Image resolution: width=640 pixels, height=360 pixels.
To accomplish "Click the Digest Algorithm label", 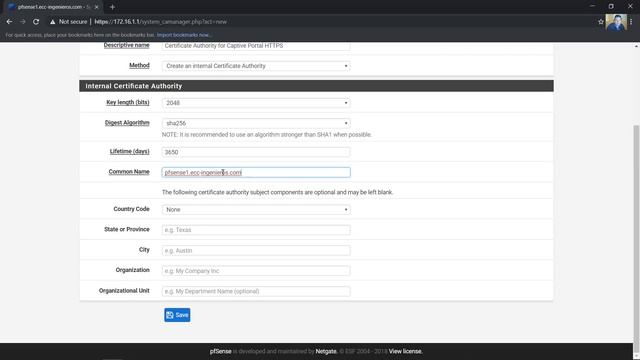I will (127, 123).
